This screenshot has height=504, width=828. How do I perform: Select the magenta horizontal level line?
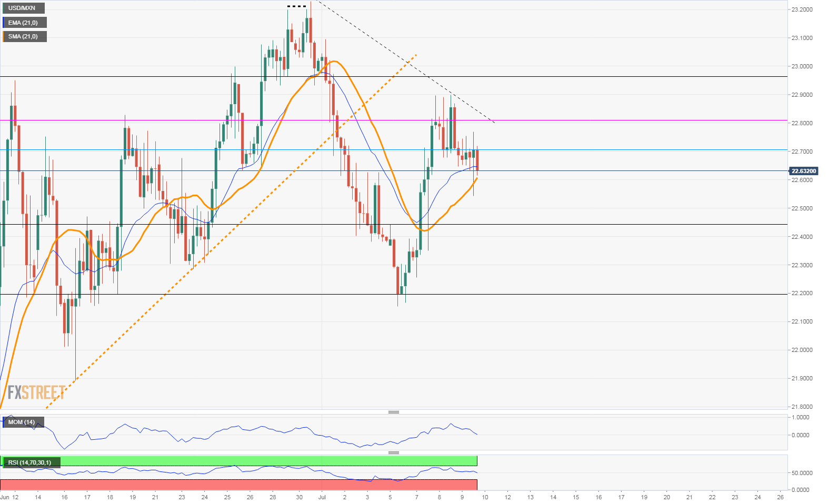pyautogui.click(x=394, y=120)
